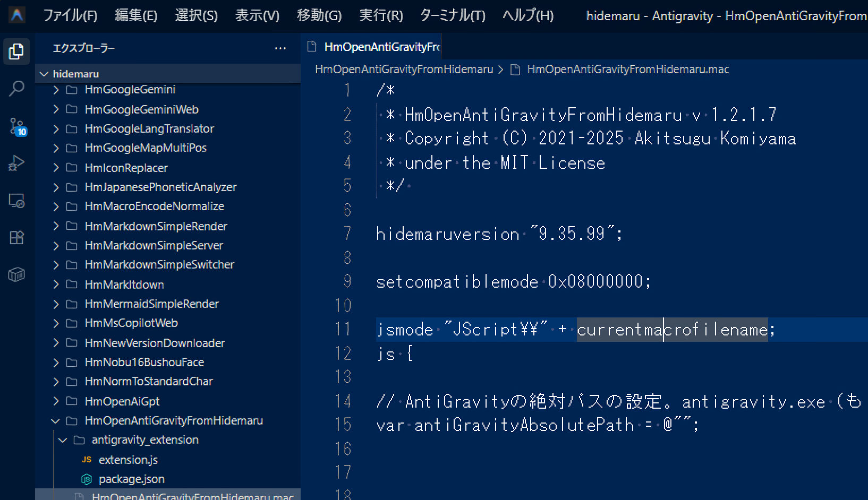Screen dimensions: 868x500
Task: Open the Remote Explorer icon
Action: [x=16, y=200]
